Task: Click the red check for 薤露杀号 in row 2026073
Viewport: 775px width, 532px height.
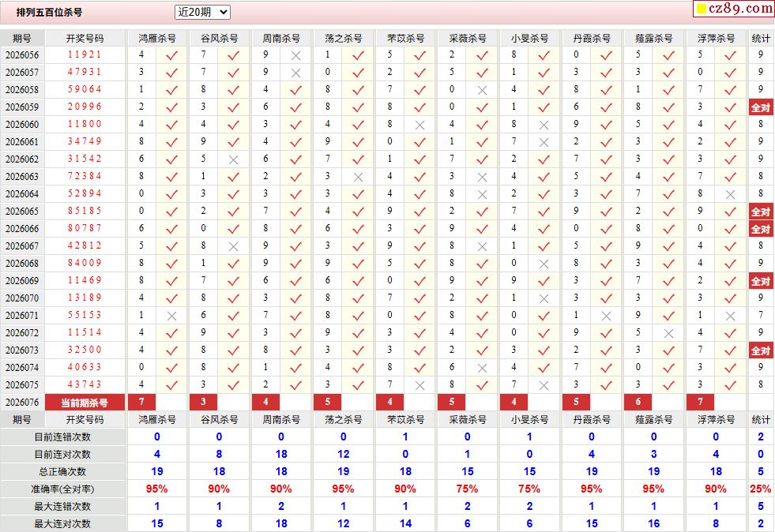Action: [x=668, y=350]
